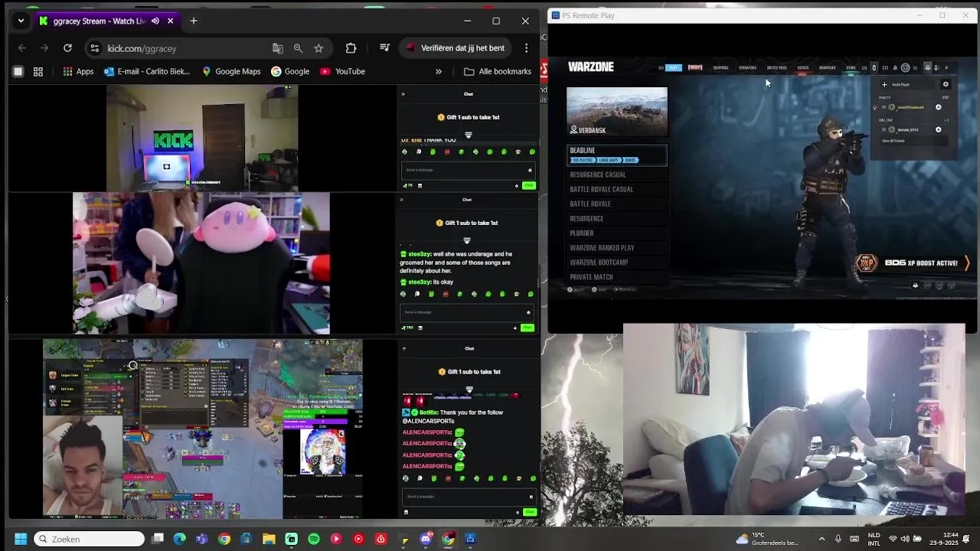Screen dimensions: 980x551
Task: Open the Google Maps bookmark
Action: [231, 71]
